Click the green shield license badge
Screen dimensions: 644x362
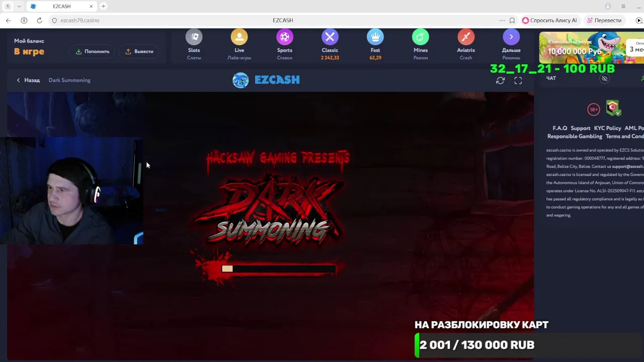pos(613,108)
